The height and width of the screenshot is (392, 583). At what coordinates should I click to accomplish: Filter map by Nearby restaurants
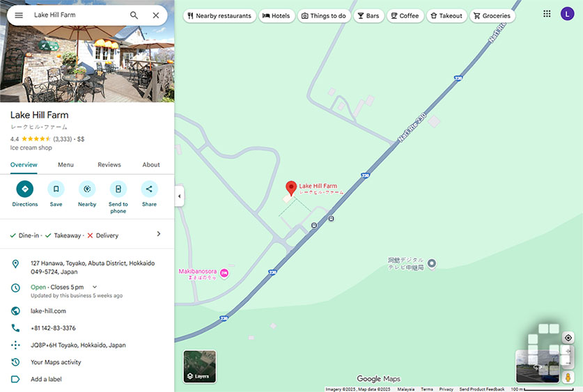[x=219, y=16]
